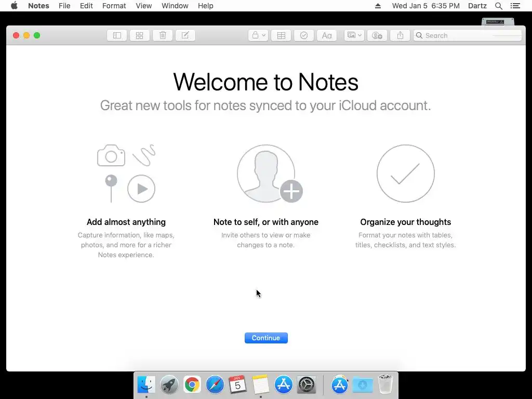Click the camera and media illustration
This screenshot has width=532, height=399.
(126, 174)
